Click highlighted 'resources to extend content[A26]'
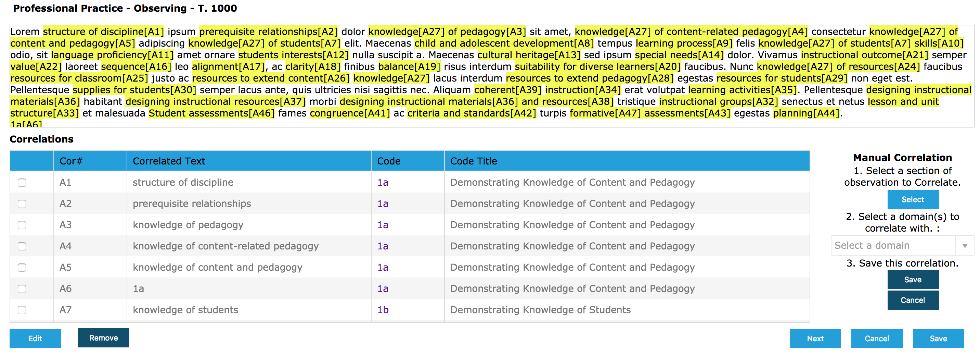Image resolution: width=980 pixels, height=357 pixels. pyautogui.click(x=271, y=78)
